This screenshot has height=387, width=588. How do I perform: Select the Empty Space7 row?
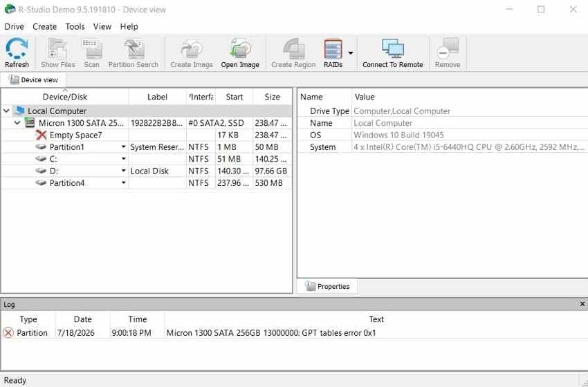click(146, 135)
